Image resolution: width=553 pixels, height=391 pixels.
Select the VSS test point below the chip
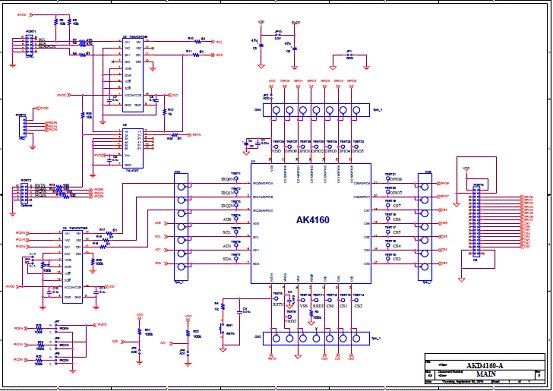point(303,300)
